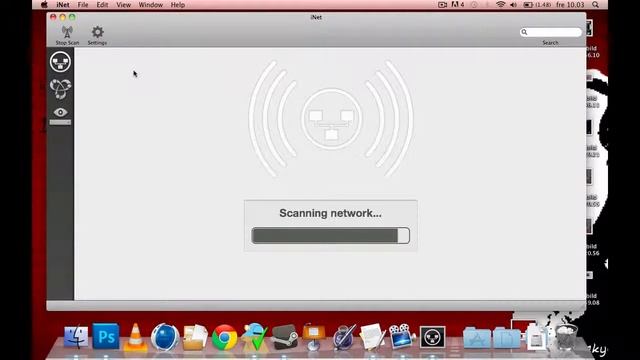Screen dimensions: 640x360
Task: Click the battery status icon
Action: coord(528,5)
